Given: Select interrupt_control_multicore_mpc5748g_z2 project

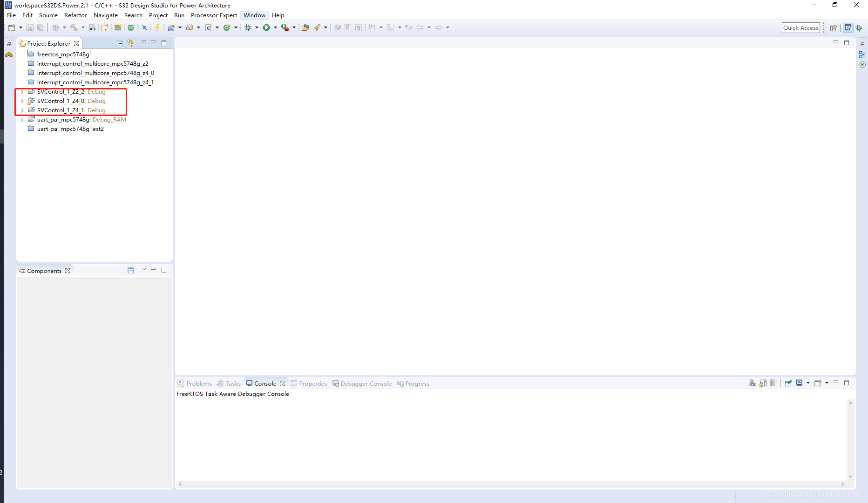Looking at the screenshot, I should (93, 64).
